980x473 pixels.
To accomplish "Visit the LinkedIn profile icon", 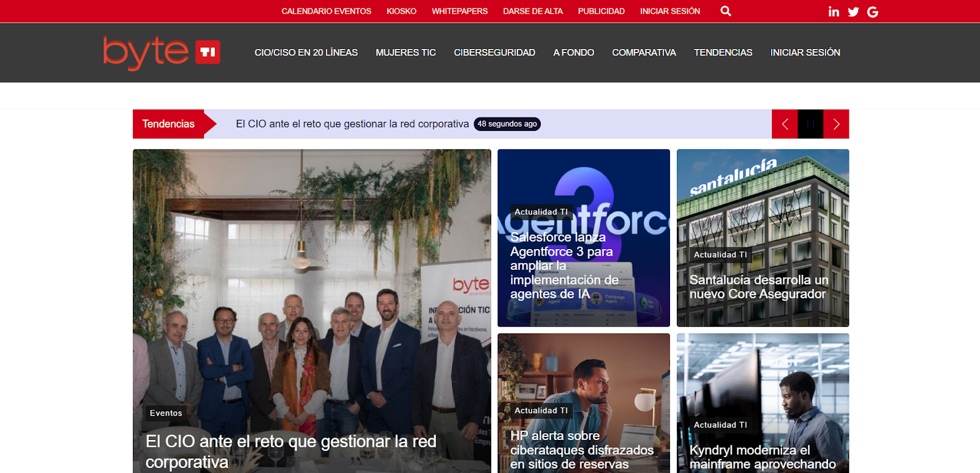I will pos(834,12).
